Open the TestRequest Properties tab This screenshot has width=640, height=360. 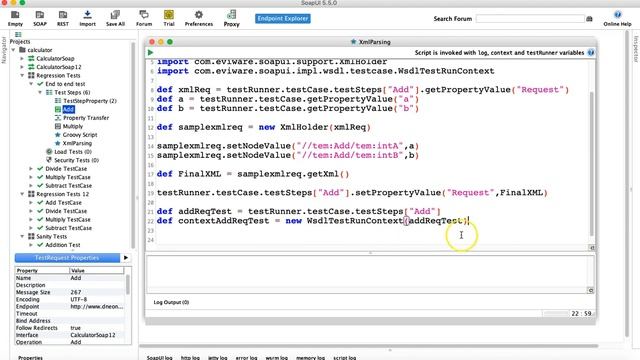coord(67,258)
